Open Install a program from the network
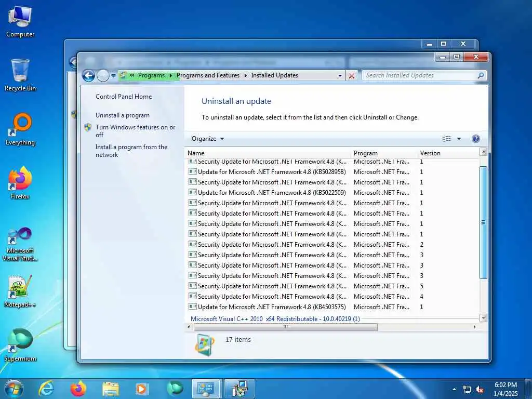 [x=131, y=151]
